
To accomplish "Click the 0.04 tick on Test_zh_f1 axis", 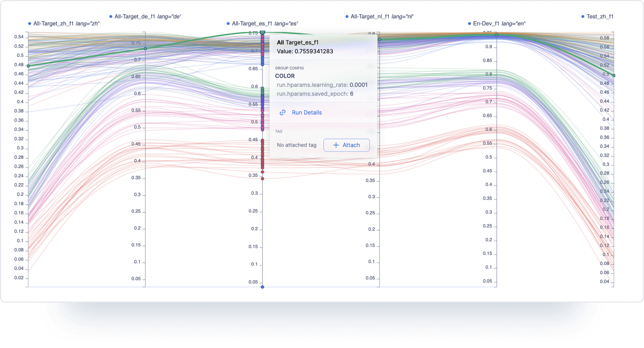I will point(604,282).
